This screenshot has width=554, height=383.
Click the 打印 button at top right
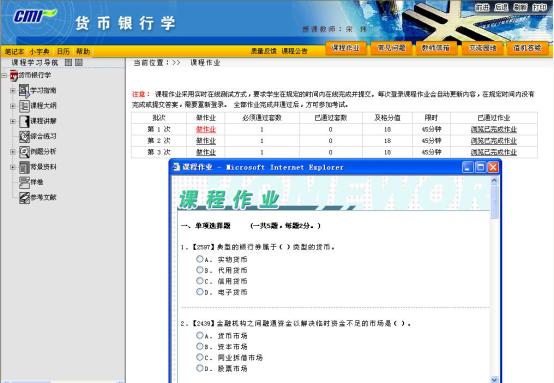[x=539, y=7]
